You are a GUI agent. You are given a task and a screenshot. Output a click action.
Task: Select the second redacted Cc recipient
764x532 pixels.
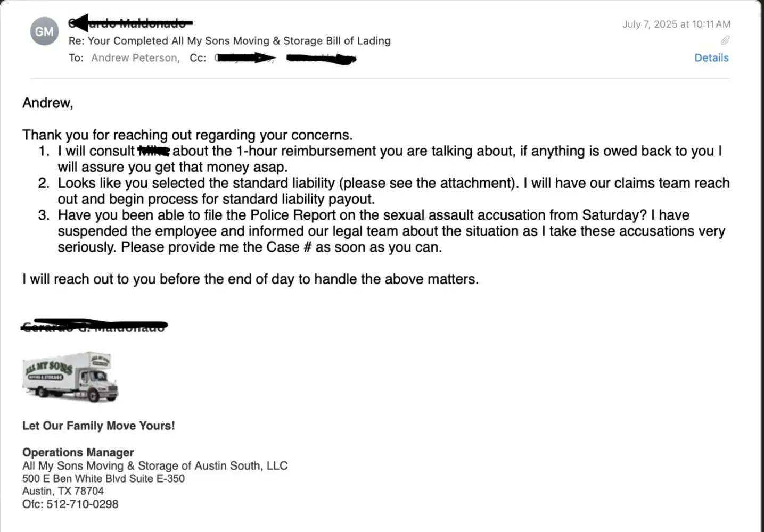tap(321, 58)
